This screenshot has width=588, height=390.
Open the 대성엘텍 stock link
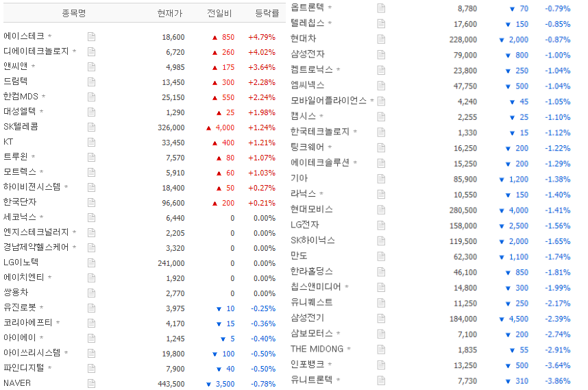click(x=19, y=112)
